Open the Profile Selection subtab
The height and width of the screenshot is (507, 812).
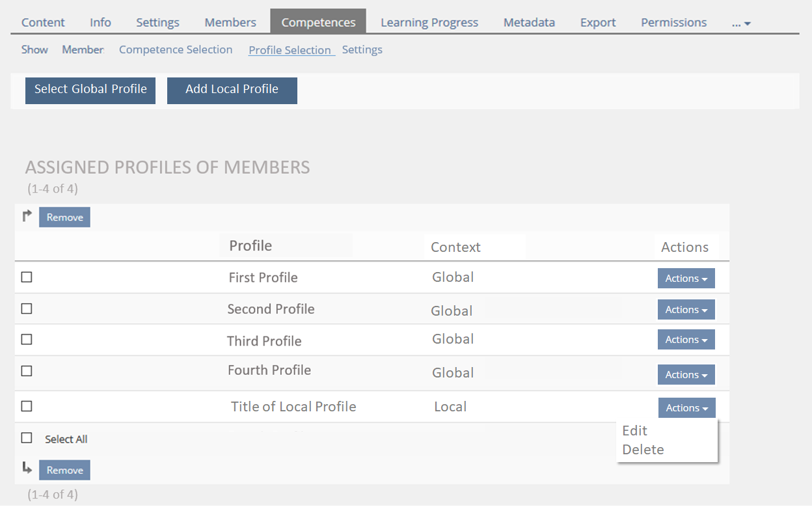pyautogui.click(x=290, y=50)
